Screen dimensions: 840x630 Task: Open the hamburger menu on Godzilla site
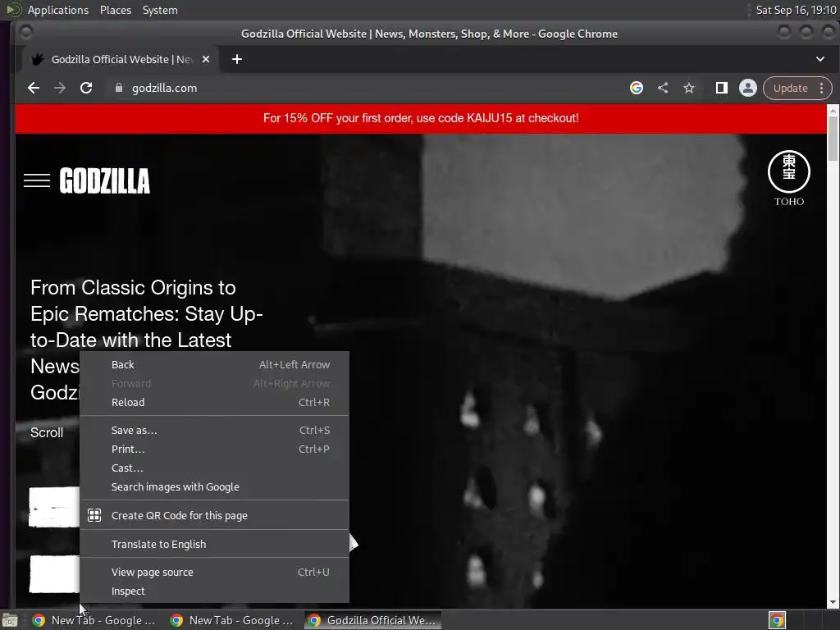(37, 180)
